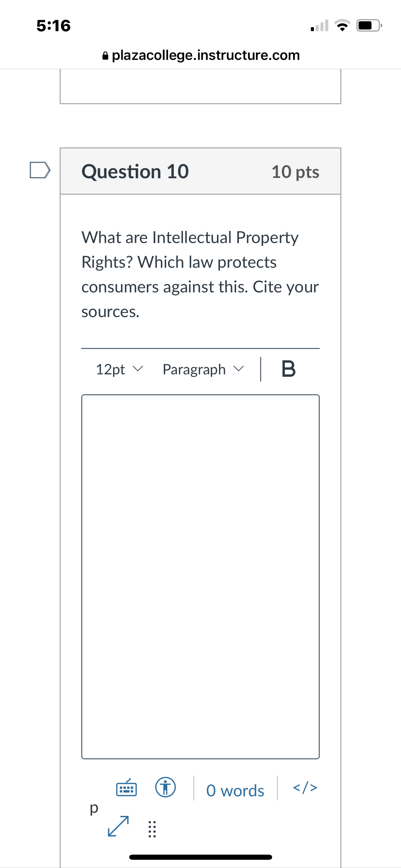The image size is (401, 868).
Task: Expand editor to fullscreen
Action: [118, 826]
